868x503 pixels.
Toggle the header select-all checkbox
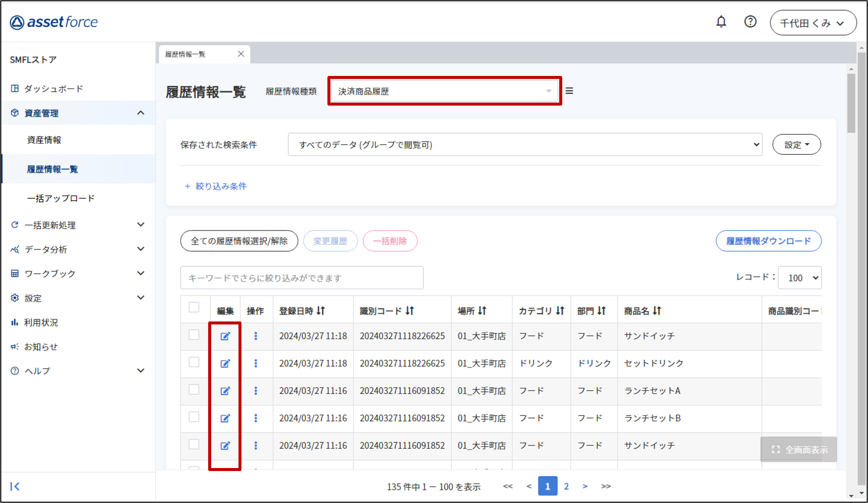coord(194,307)
